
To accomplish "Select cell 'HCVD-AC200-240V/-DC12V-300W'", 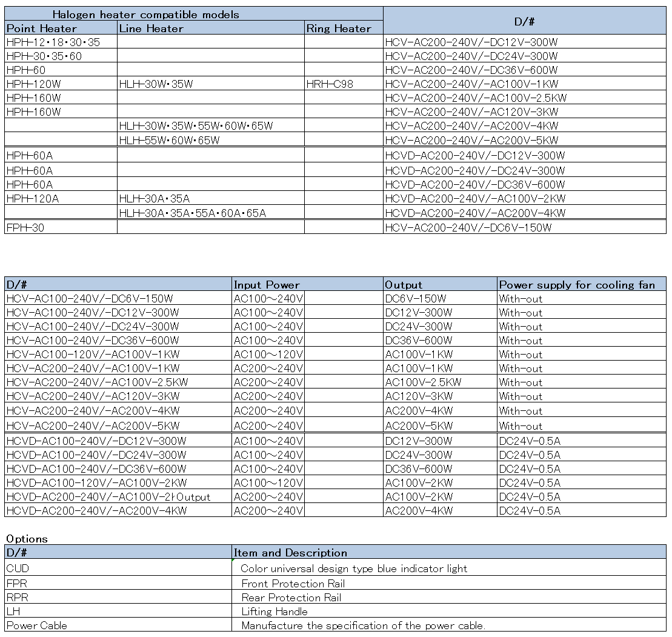I will (525, 155).
